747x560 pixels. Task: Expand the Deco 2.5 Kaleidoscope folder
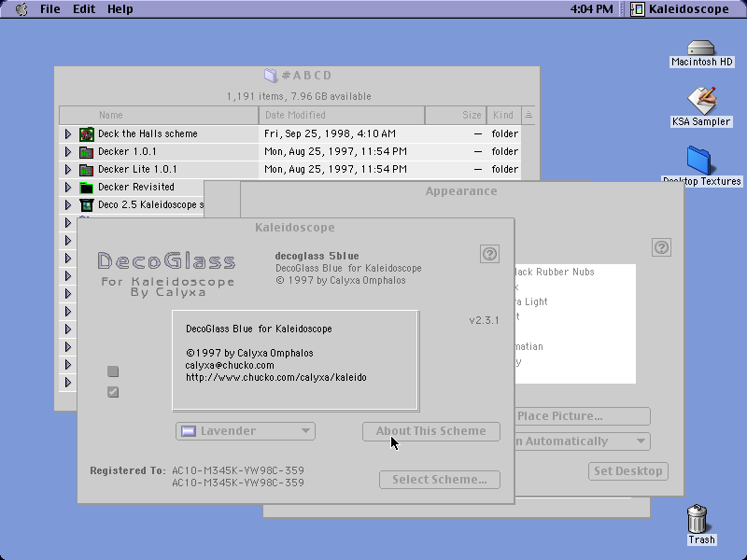click(68, 204)
